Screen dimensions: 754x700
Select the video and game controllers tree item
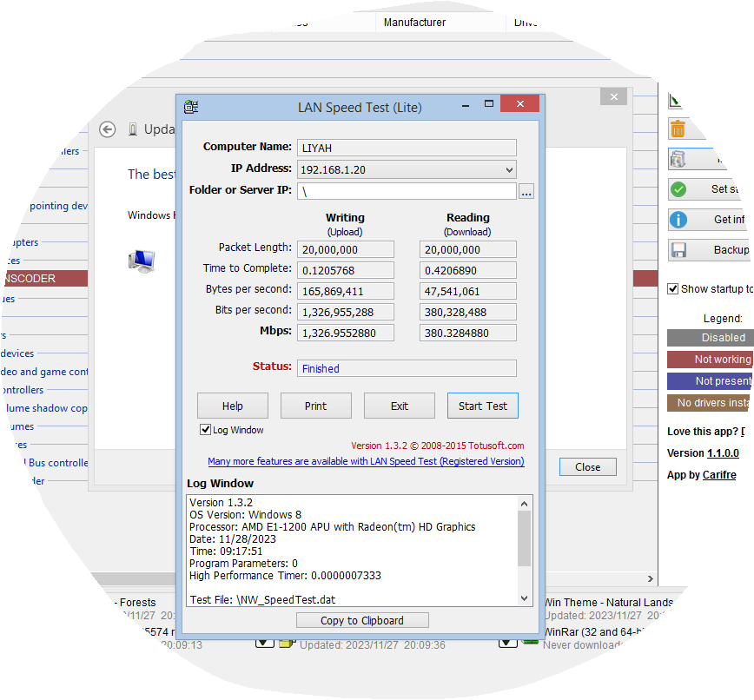tap(44, 372)
